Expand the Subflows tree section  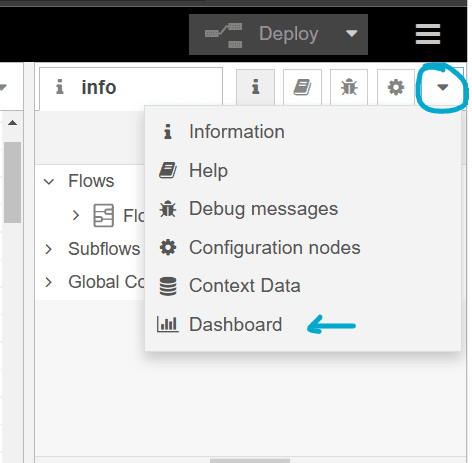tap(49, 249)
